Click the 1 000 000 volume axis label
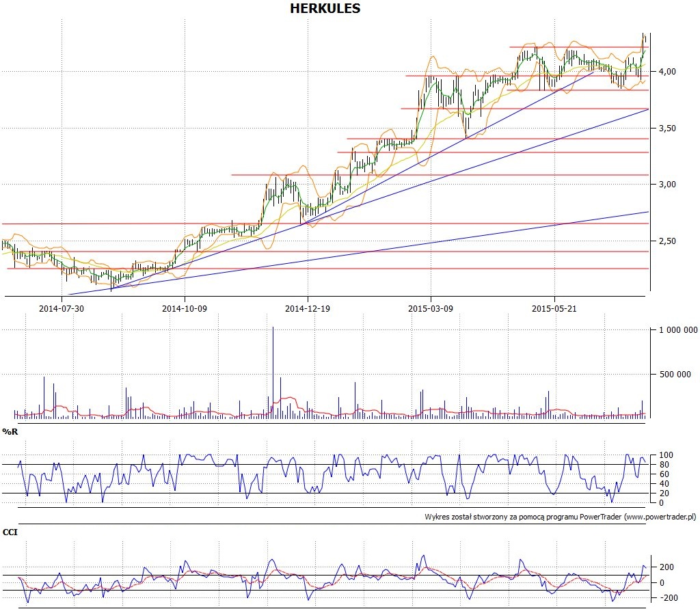The image size is (700, 609). pyautogui.click(x=678, y=330)
